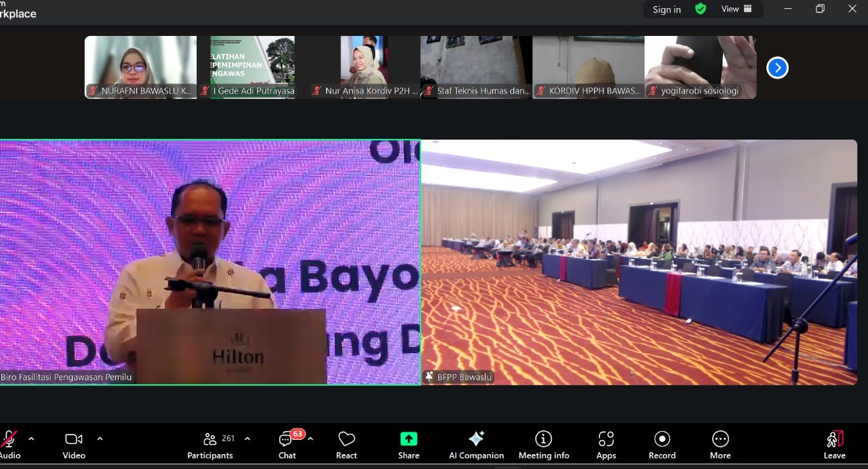Open the Participants panel
Viewport: 868px width, 469px height.
(x=210, y=444)
